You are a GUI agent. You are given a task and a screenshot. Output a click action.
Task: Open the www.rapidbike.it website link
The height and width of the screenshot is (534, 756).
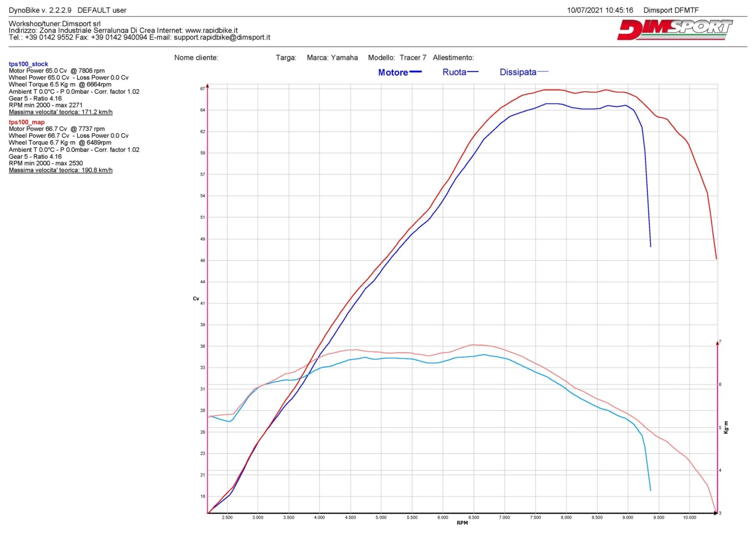211,30
